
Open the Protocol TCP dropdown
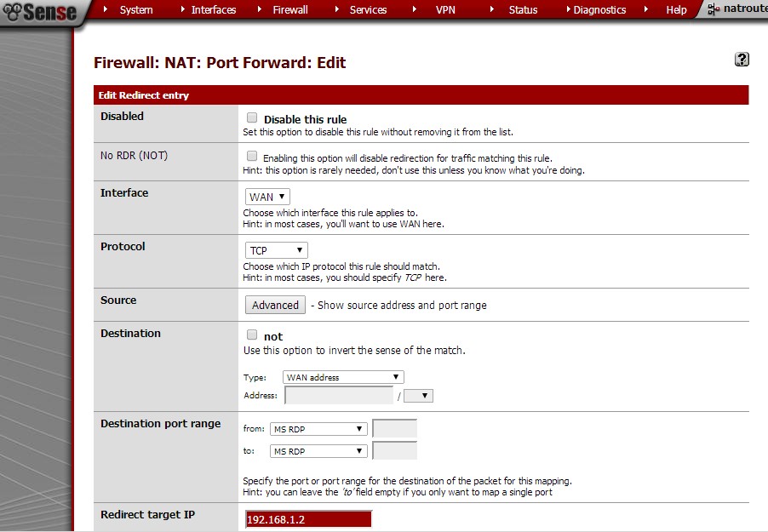276,250
